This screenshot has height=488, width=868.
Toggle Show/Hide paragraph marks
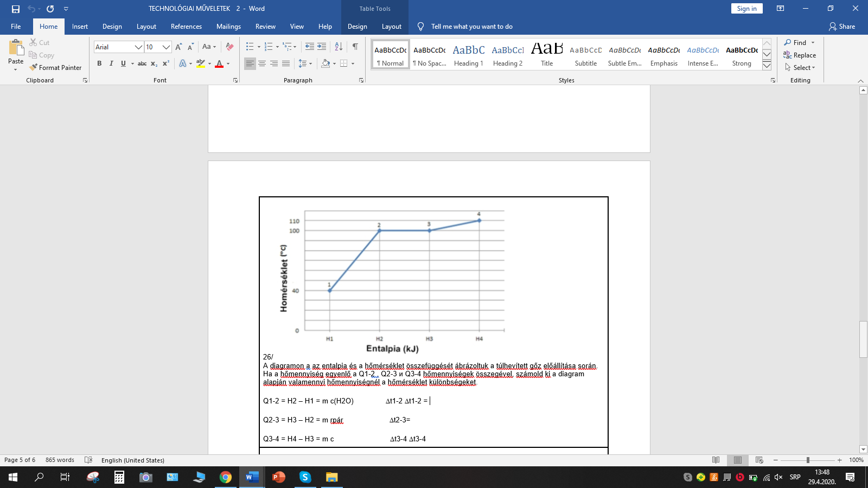(x=355, y=47)
